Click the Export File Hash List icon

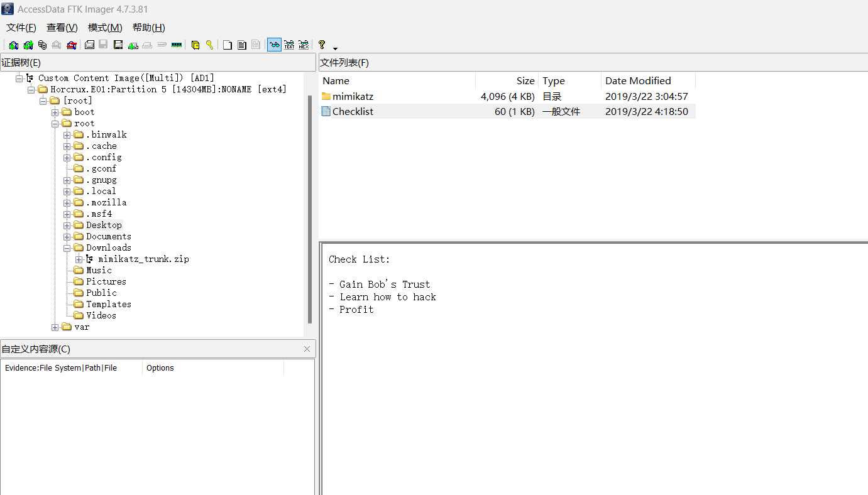241,45
